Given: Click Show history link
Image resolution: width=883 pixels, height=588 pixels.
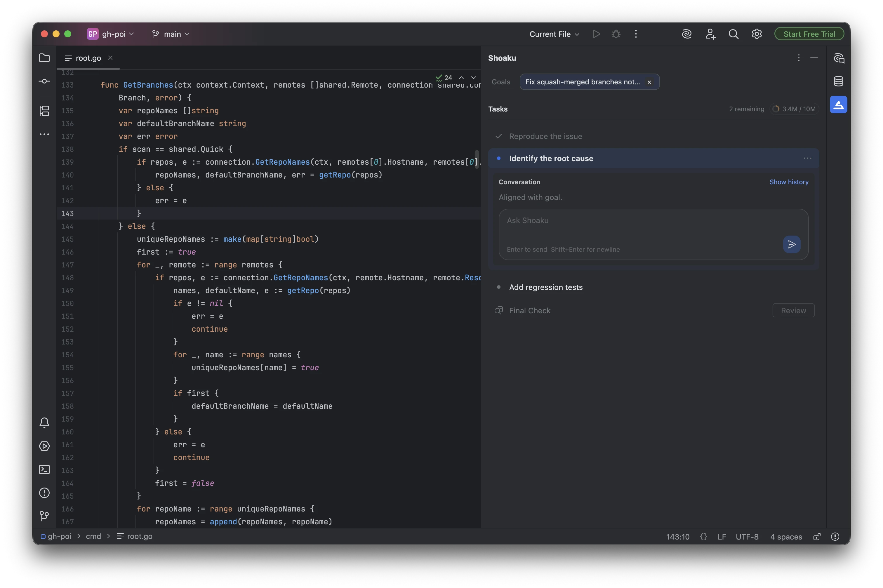Looking at the screenshot, I should pyautogui.click(x=788, y=182).
